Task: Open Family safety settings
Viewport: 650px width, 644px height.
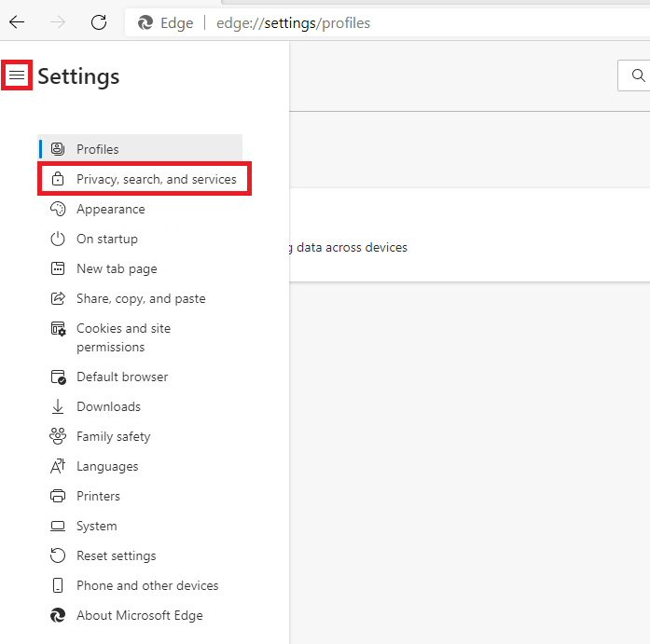Action: point(113,436)
